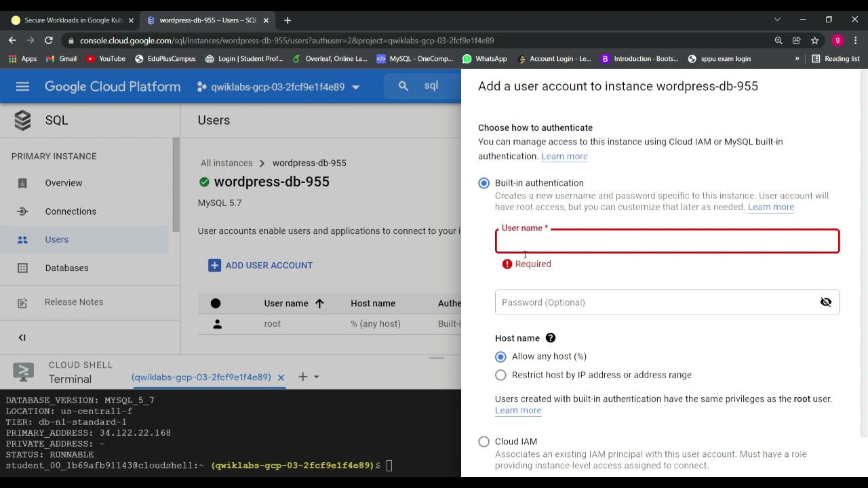Click the Host name help question icon
This screenshot has height=488, width=868.
tap(551, 338)
